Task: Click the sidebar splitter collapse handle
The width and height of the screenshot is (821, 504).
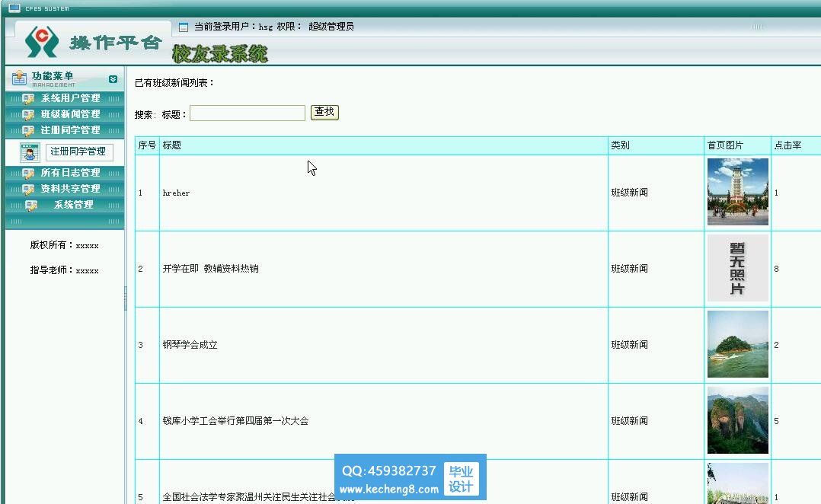Action: point(126,298)
